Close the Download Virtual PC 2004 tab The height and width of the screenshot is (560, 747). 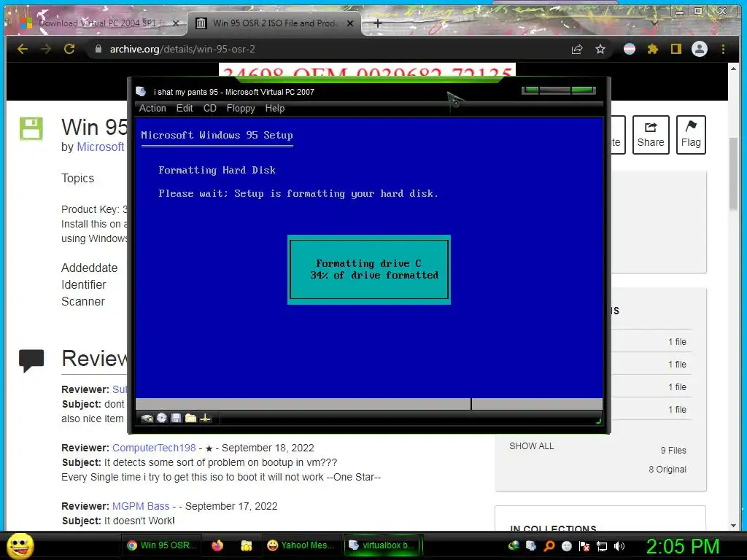coord(176,23)
